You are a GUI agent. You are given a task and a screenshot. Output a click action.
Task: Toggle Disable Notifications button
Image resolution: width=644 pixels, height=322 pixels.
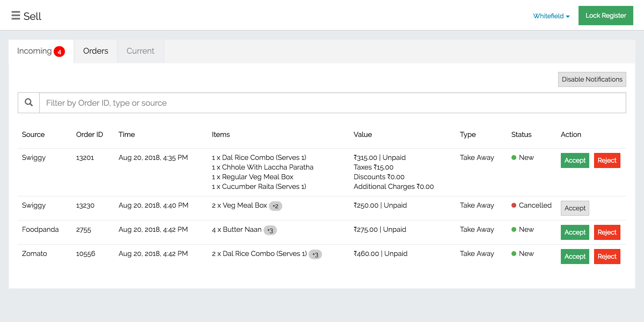592,79
